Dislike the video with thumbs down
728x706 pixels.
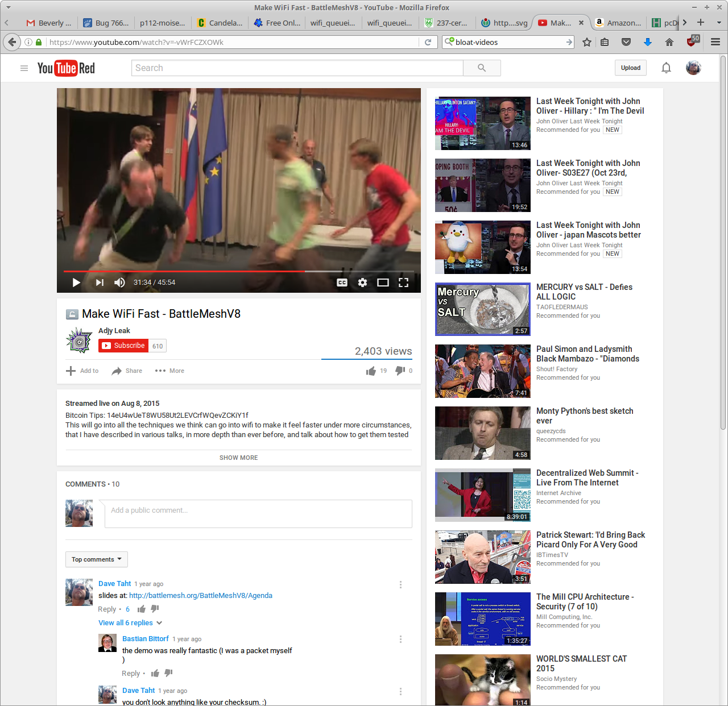[x=400, y=371]
